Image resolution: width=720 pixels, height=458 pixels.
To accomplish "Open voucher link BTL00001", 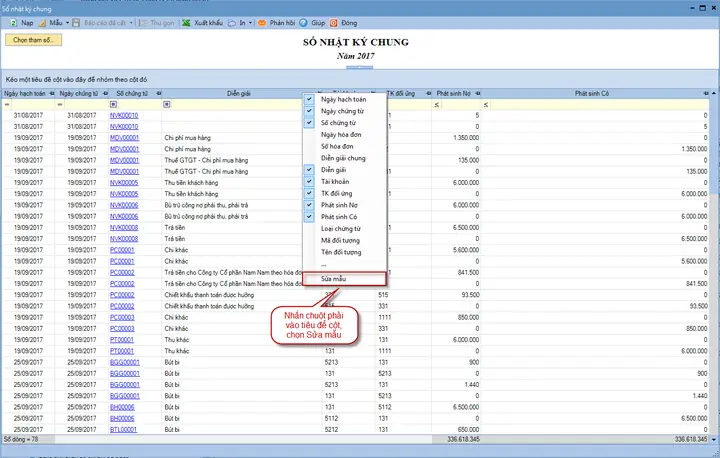I will click(x=124, y=430).
